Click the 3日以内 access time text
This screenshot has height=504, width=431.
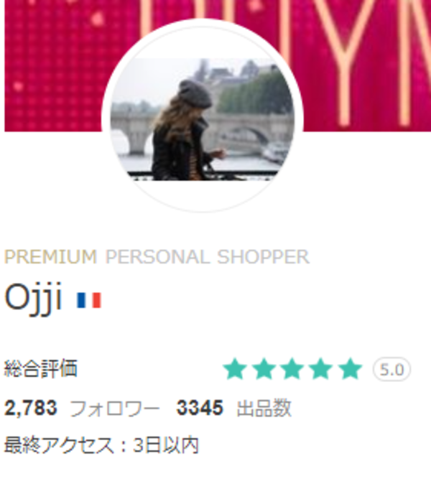click(x=166, y=445)
